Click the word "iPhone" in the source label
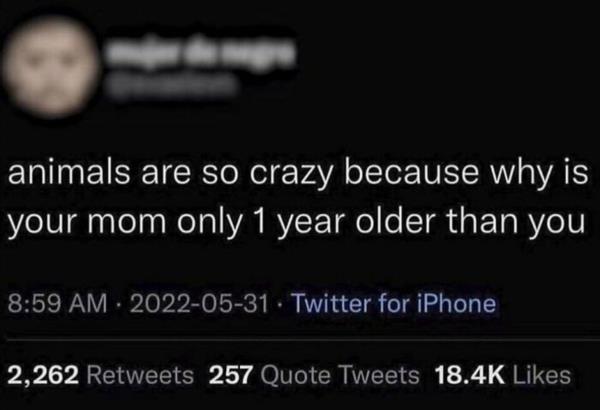 (457, 303)
